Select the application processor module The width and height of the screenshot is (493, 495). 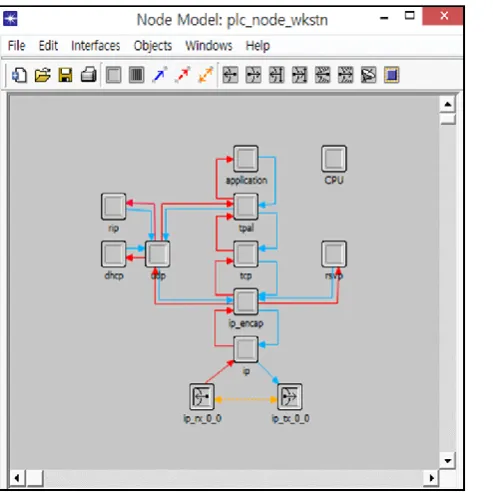(x=246, y=159)
